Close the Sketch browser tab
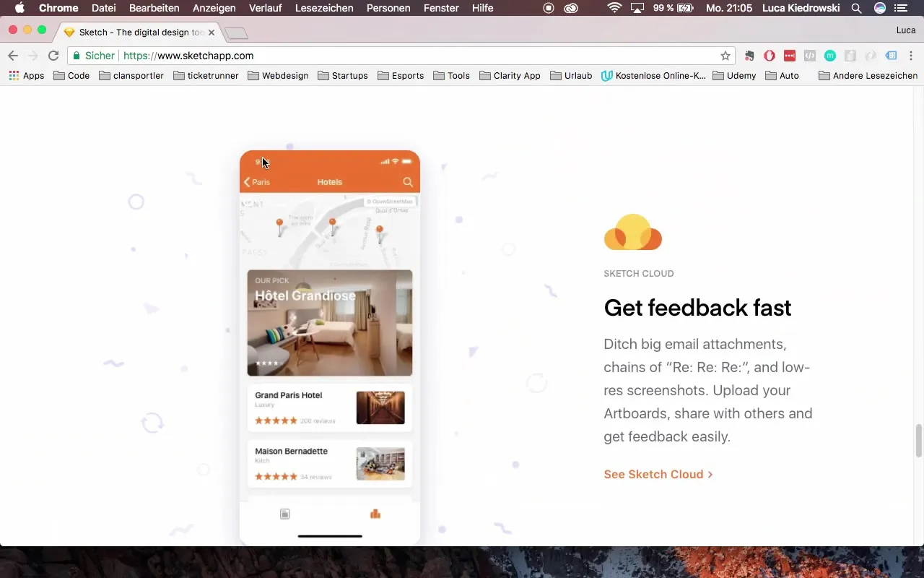 tap(212, 33)
